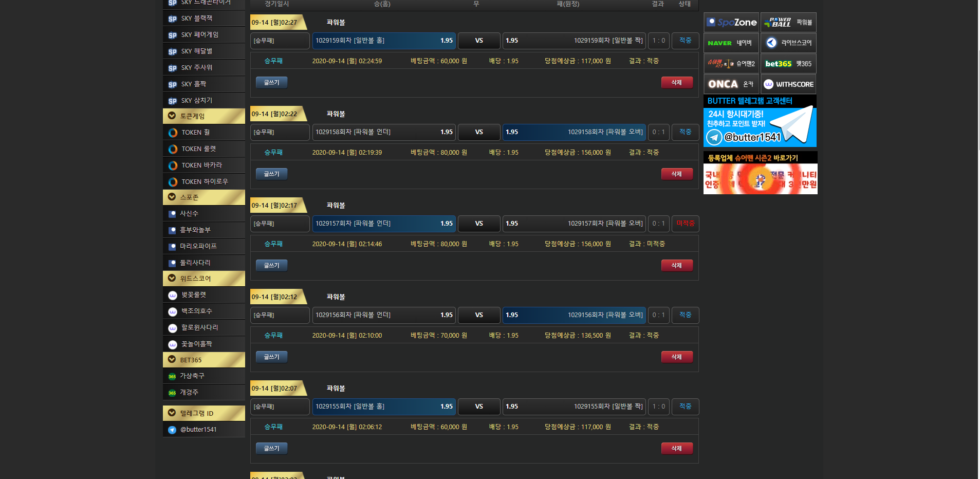Toggle the 위드스코어 sidebar section header
The image size is (980, 479).
pyautogui.click(x=204, y=279)
